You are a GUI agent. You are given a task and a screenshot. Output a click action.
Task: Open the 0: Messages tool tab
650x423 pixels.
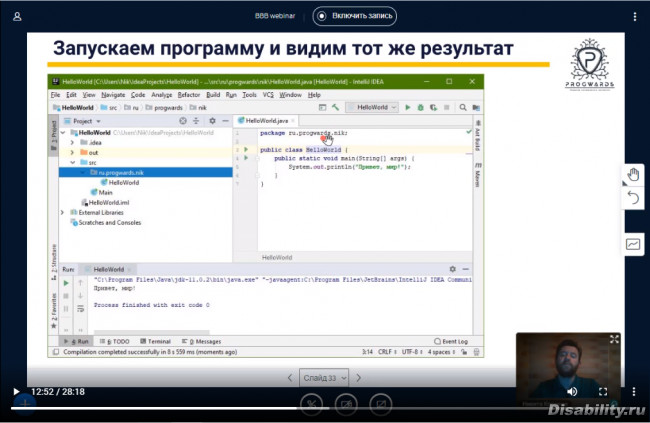[201, 341]
